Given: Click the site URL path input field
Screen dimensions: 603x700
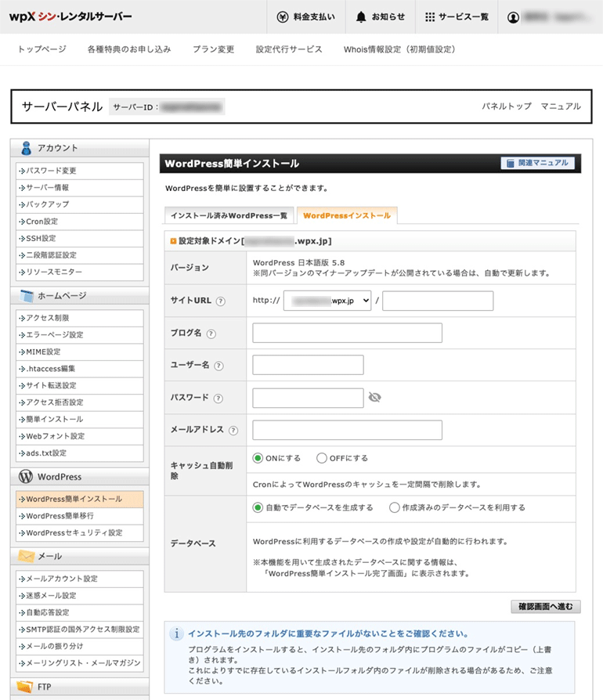Looking at the screenshot, I should pyautogui.click(x=438, y=301).
